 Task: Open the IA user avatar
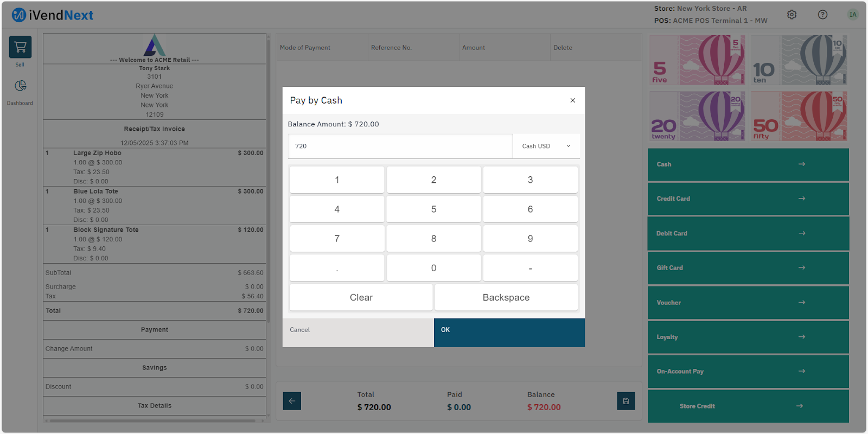[853, 15]
